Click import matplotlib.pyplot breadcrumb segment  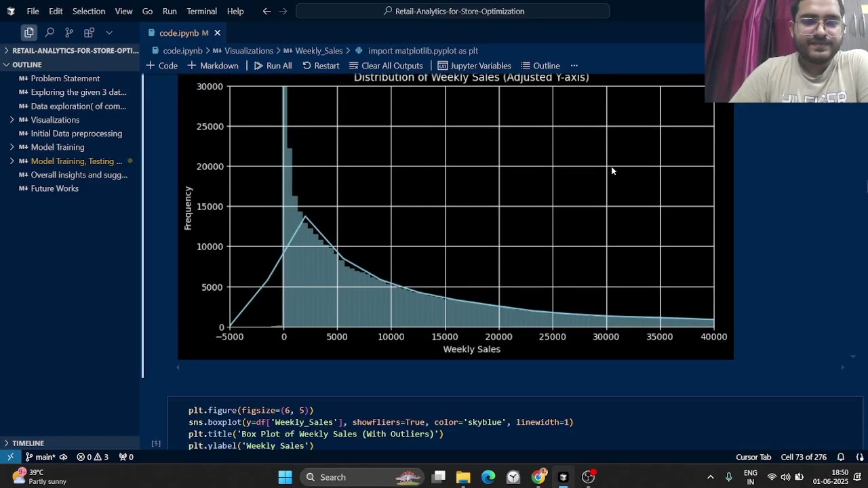pyautogui.click(x=416, y=51)
